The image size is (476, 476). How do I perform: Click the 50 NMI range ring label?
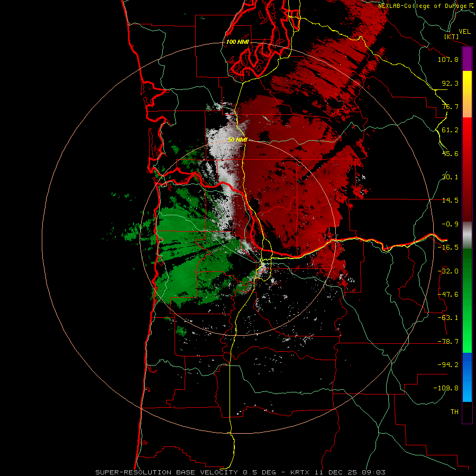237,140
